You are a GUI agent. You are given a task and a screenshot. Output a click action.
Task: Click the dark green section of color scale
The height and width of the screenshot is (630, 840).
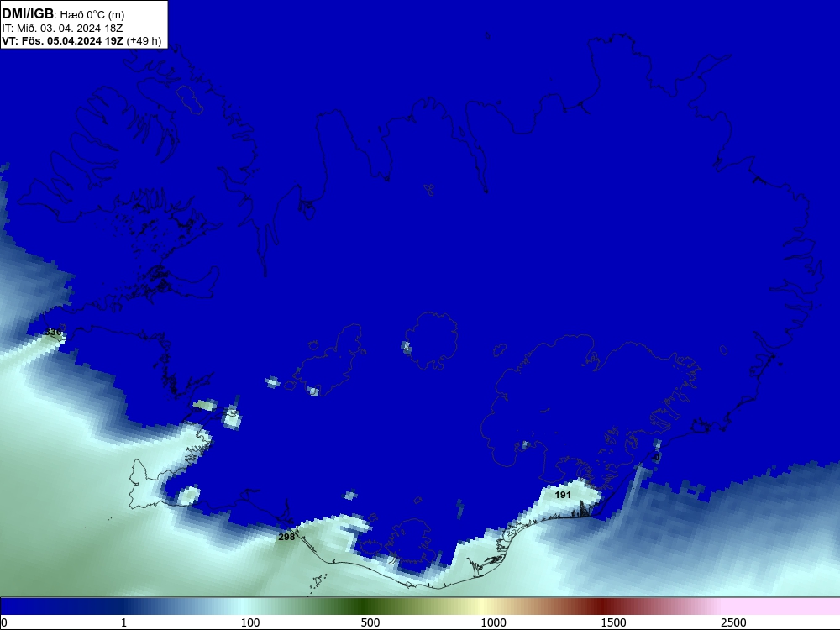365,606
